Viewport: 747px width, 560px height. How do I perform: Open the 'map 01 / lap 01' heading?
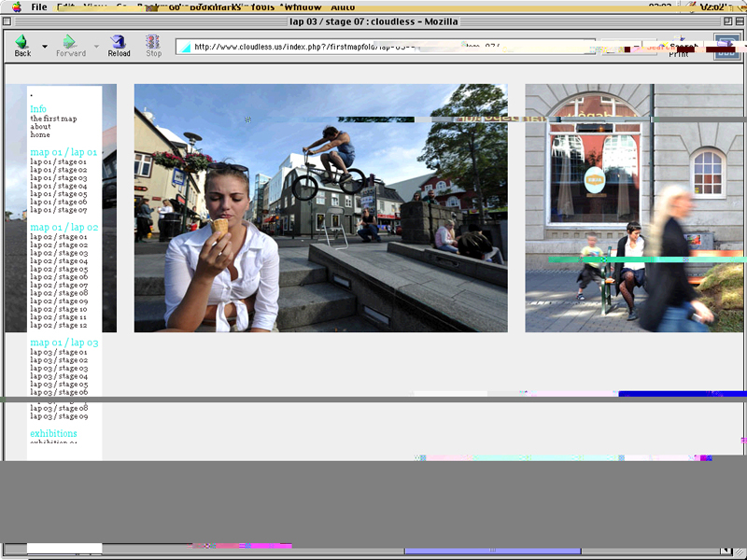[63, 152]
